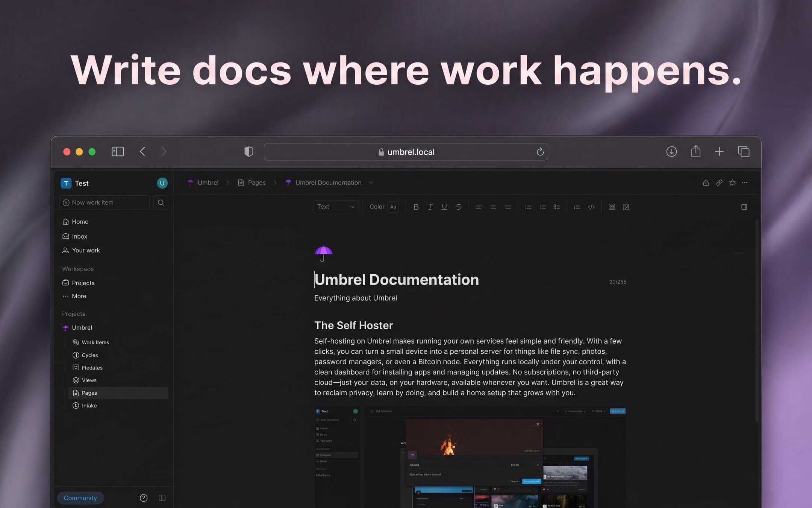Open Cycles in the Umbrel project
Viewport: 812px width, 508px height.
89,355
